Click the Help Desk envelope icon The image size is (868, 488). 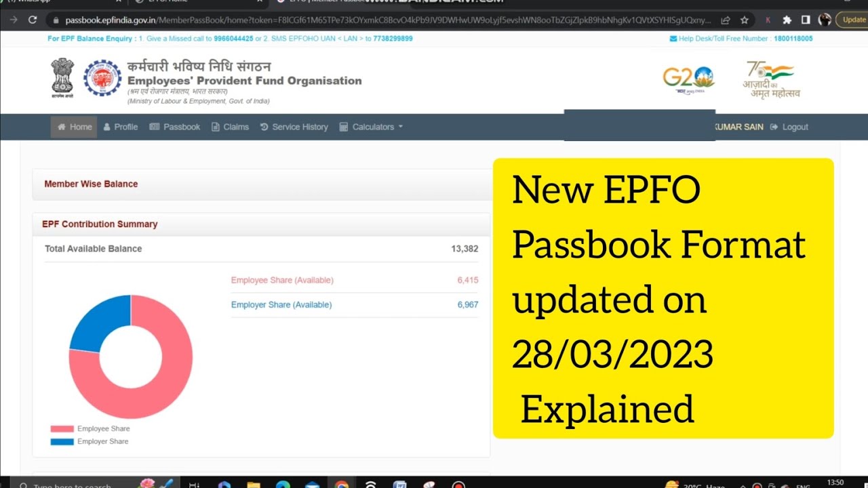point(673,39)
